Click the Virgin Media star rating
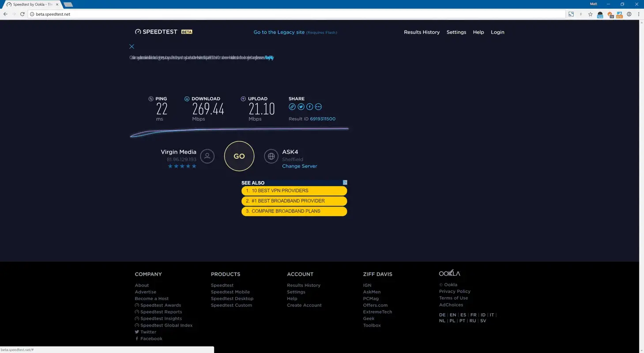The height and width of the screenshot is (353, 644). 182,166
